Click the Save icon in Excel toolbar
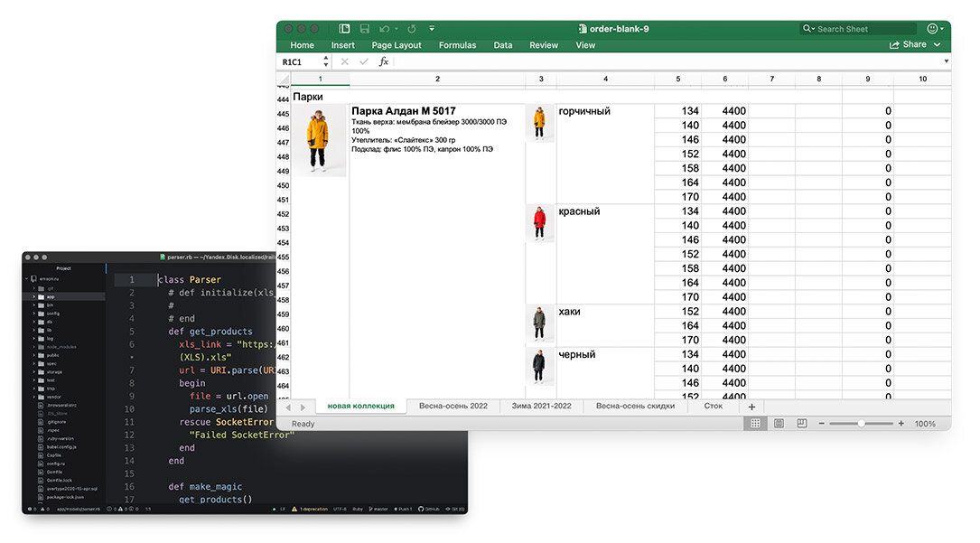 pos(364,29)
